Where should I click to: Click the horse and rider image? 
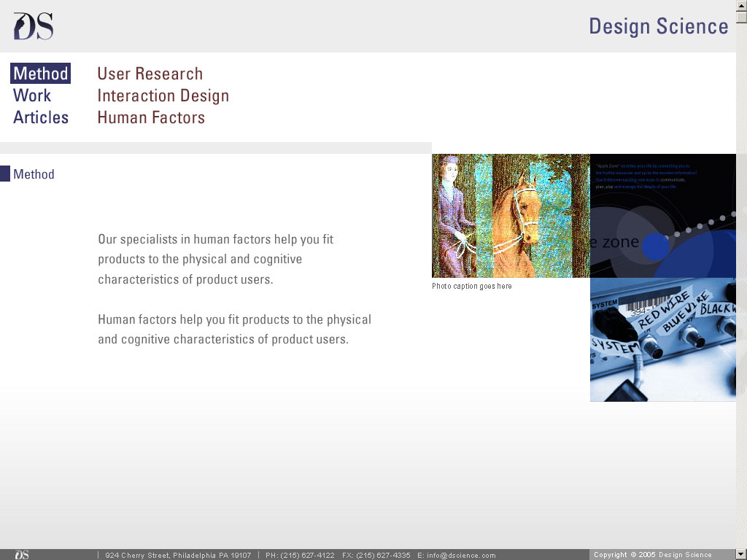511,215
